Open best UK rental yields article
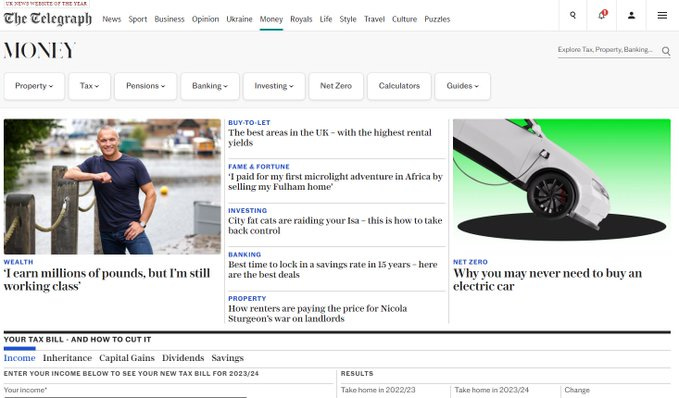This screenshot has height=398, width=679. pos(330,138)
